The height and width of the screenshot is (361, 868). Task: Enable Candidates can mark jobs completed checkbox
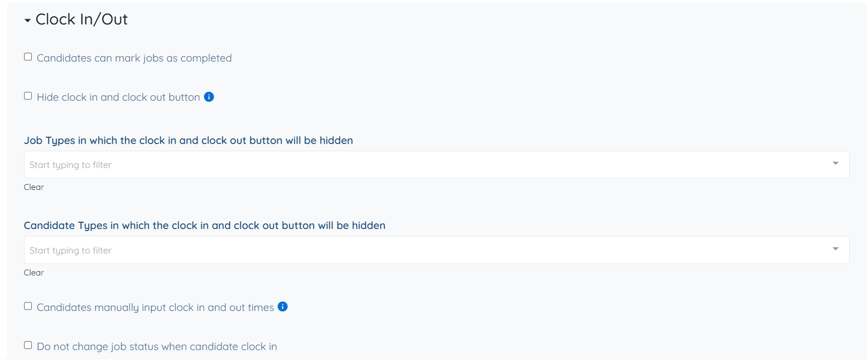click(x=28, y=57)
